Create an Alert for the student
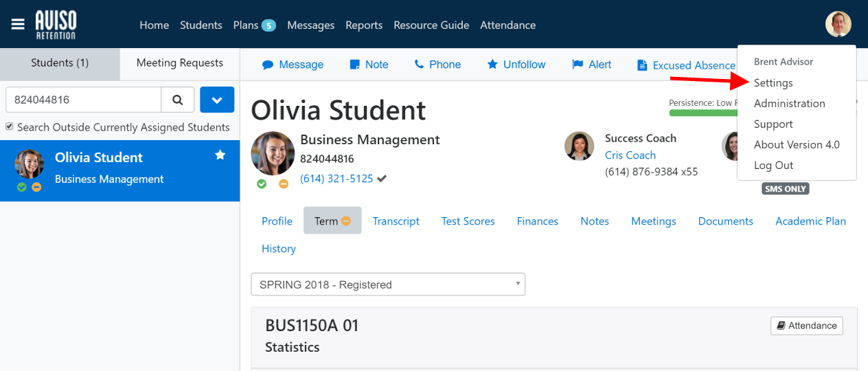Viewport: 868px width, 371px height. [592, 65]
